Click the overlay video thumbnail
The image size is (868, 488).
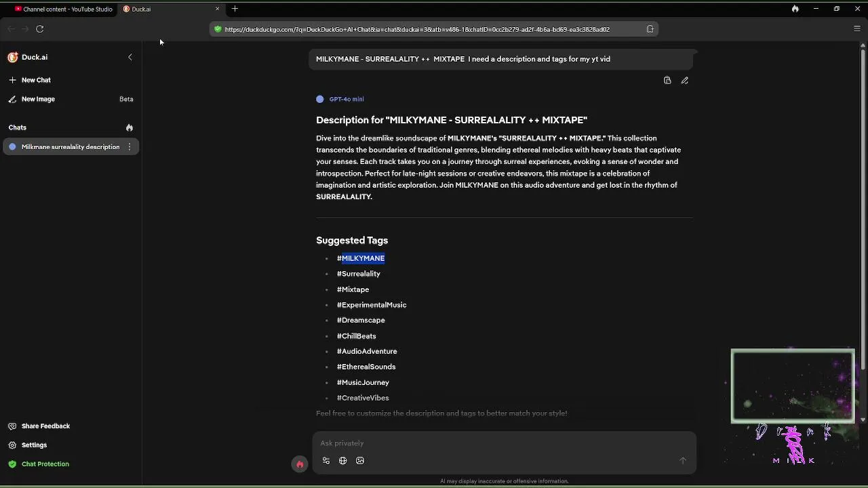click(x=793, y=386)
